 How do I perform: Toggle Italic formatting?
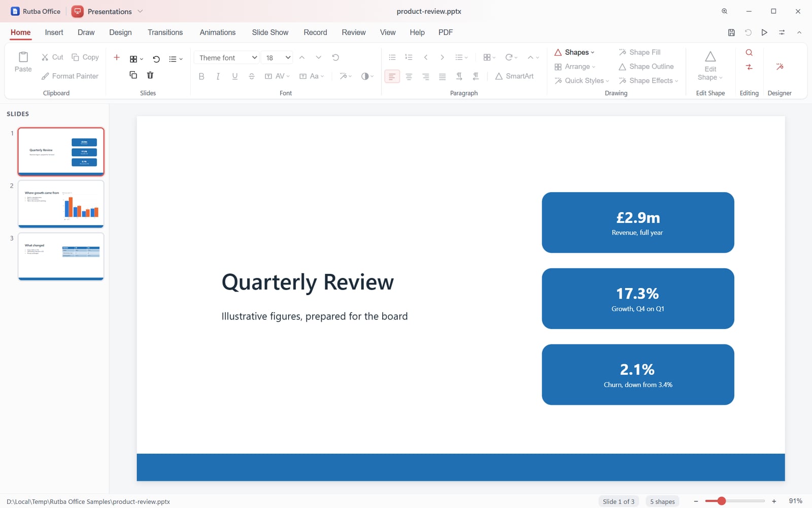(218, 76)
